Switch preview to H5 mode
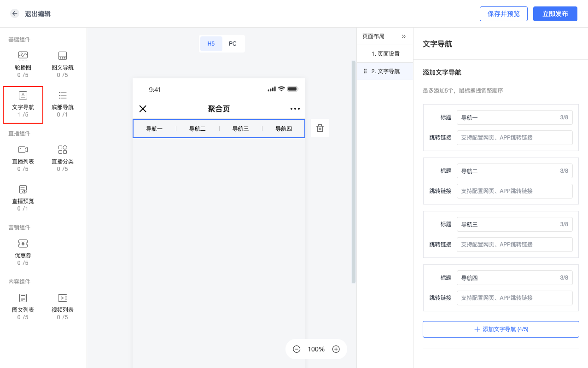 211,44
